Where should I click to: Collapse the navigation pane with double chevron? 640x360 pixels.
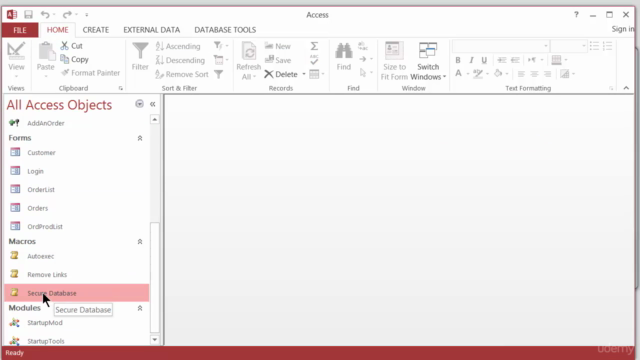coord(153,104)
